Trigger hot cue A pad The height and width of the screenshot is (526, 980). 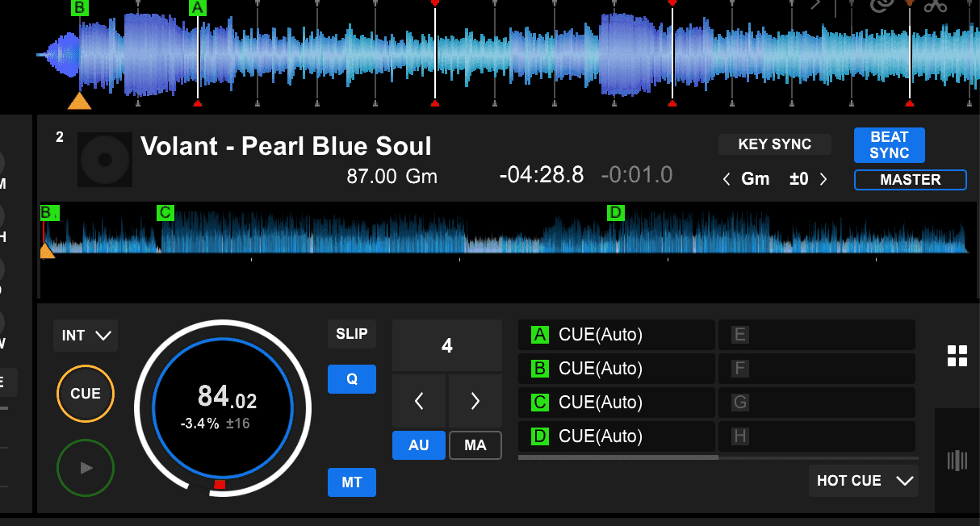pyautogui.click(x=616, y=335)
